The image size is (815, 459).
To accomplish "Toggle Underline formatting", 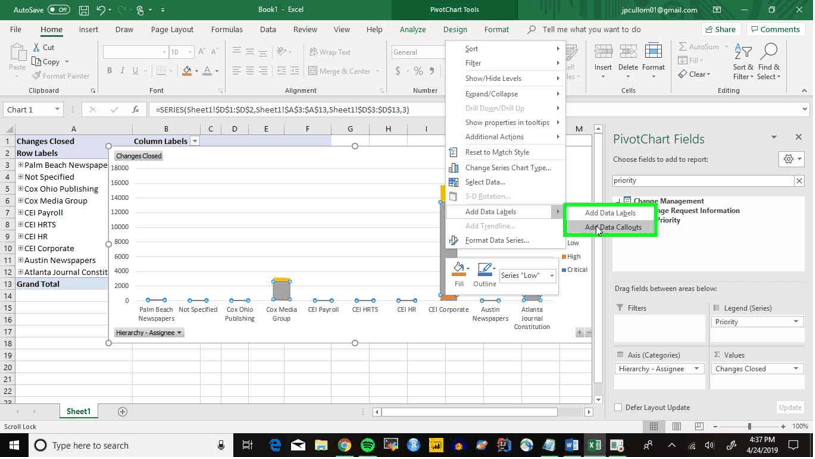I will point(135,71).
